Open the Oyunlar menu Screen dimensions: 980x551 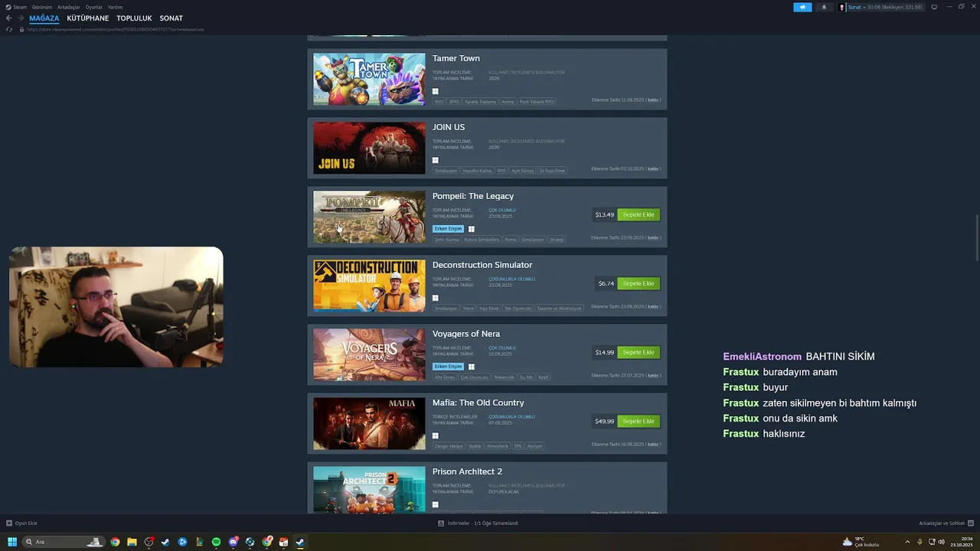click(94, 7)
